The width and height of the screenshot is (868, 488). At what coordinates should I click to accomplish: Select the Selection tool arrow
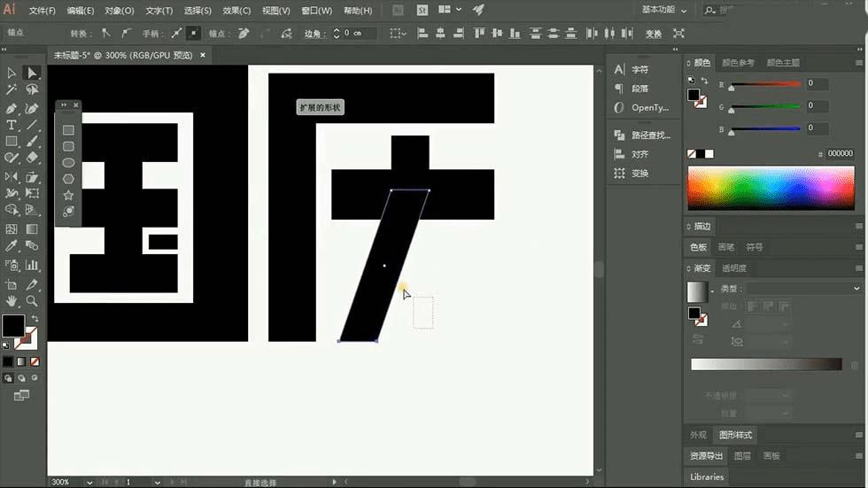point(11,73)
